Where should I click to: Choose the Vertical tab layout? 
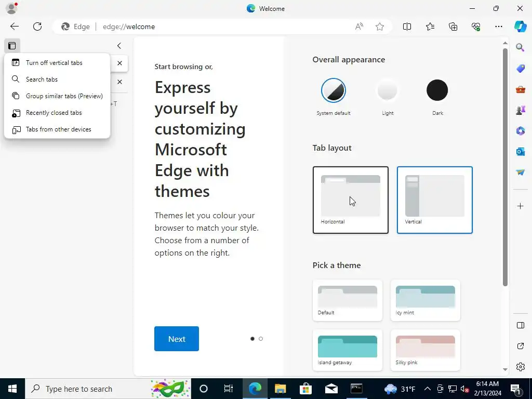point(435,200)
